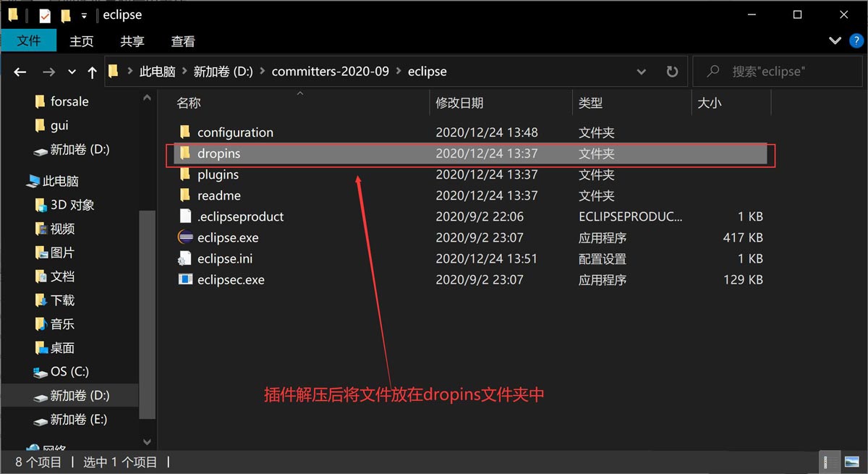The width and height of the screenshot is (868, 474).
Task: Select the eclipse.exe application icon
Action: (185, 237)
